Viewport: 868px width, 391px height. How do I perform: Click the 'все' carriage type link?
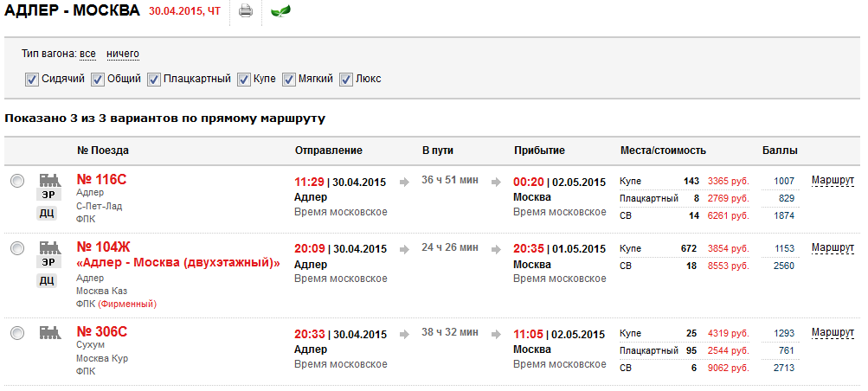(87, 54)
